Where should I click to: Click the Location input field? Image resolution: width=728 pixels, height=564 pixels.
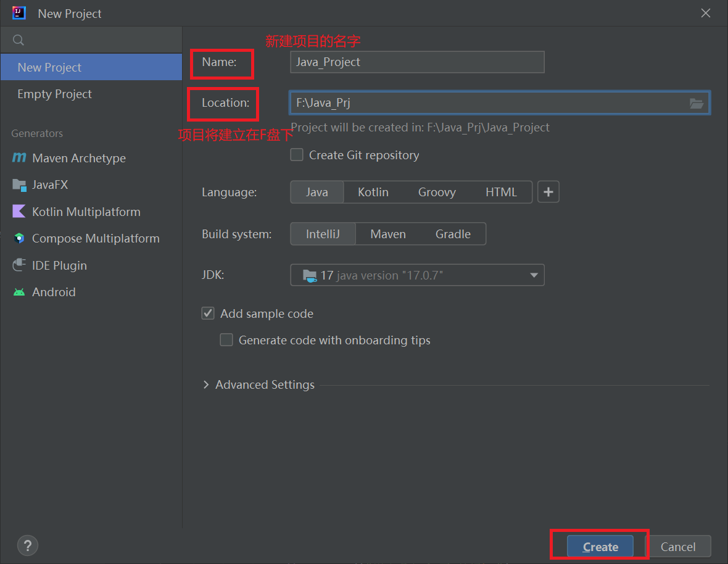point(500,102)
